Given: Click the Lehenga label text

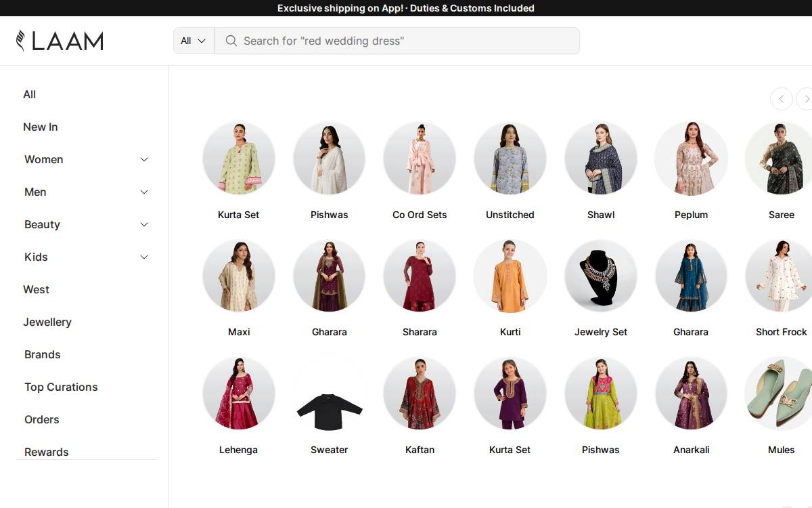Looking at the screenshot, I should coord(238,450).
